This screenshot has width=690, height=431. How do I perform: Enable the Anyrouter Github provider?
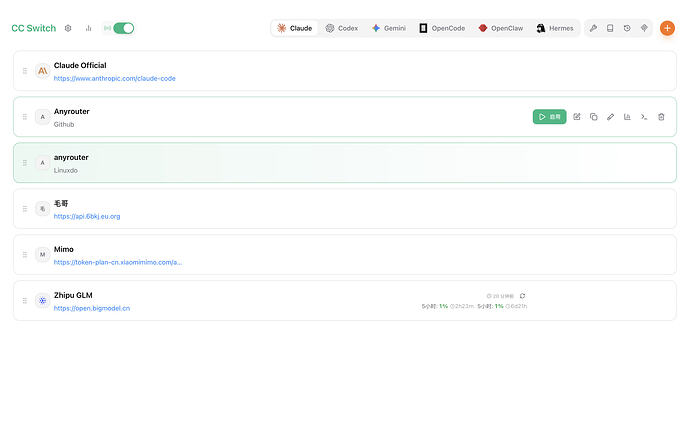point(550,117)
